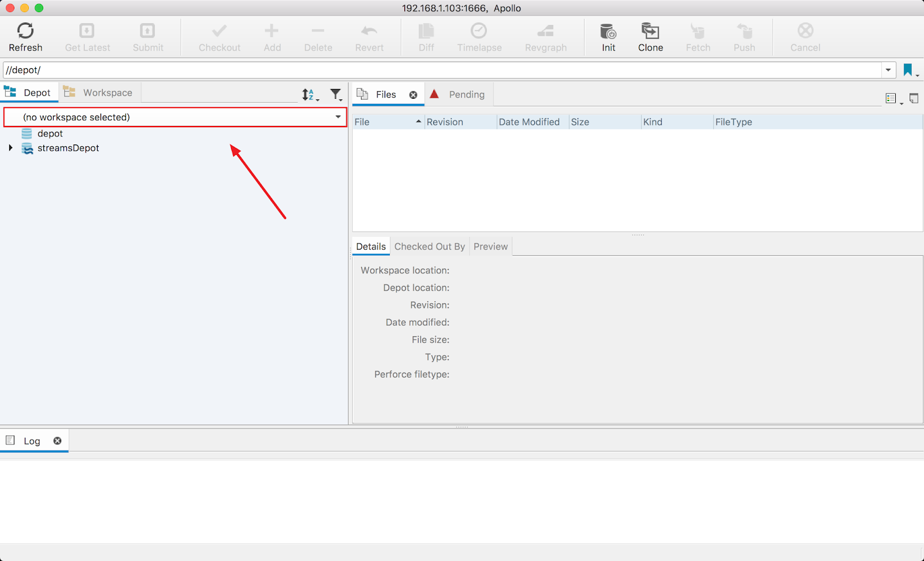Sort by the FileType column header
This screenshot has height=561, width=924.
pos(818,122)
